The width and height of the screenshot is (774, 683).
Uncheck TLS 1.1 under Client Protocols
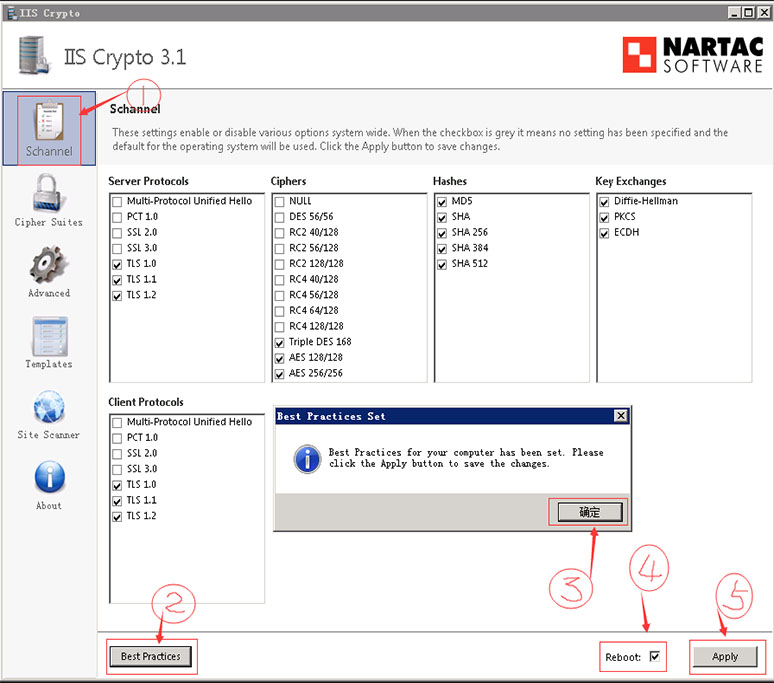(x=118, y=500)
